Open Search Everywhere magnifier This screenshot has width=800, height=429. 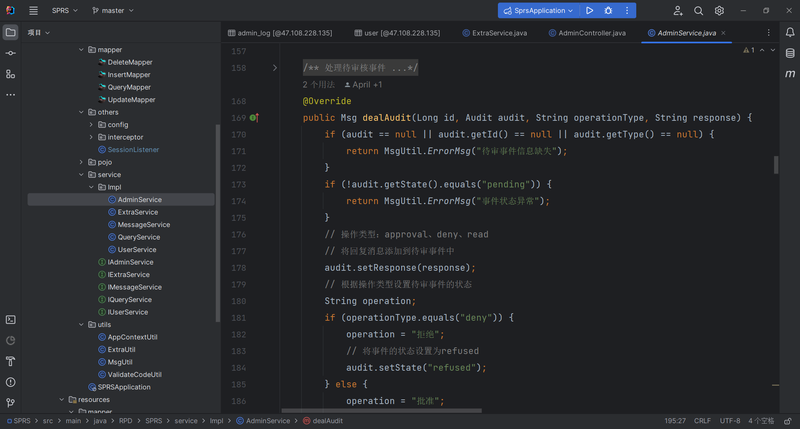[x=698, y=10]
